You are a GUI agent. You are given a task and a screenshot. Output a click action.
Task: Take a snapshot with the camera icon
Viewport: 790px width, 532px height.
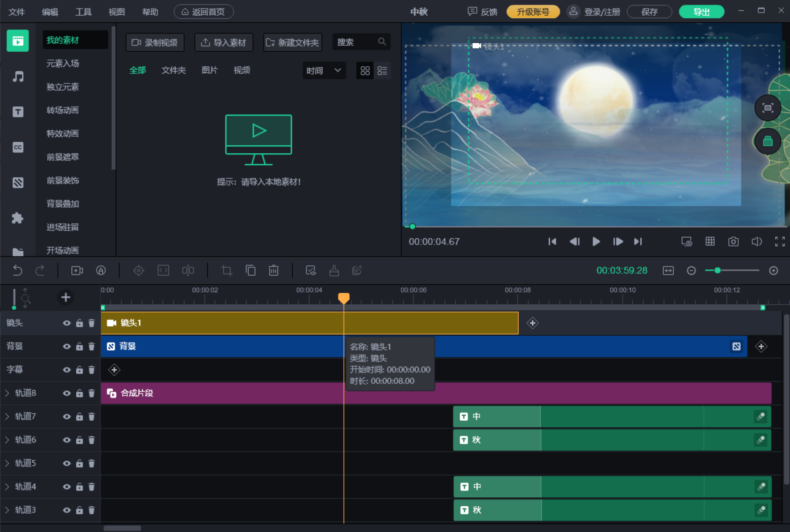click(733, 241)
